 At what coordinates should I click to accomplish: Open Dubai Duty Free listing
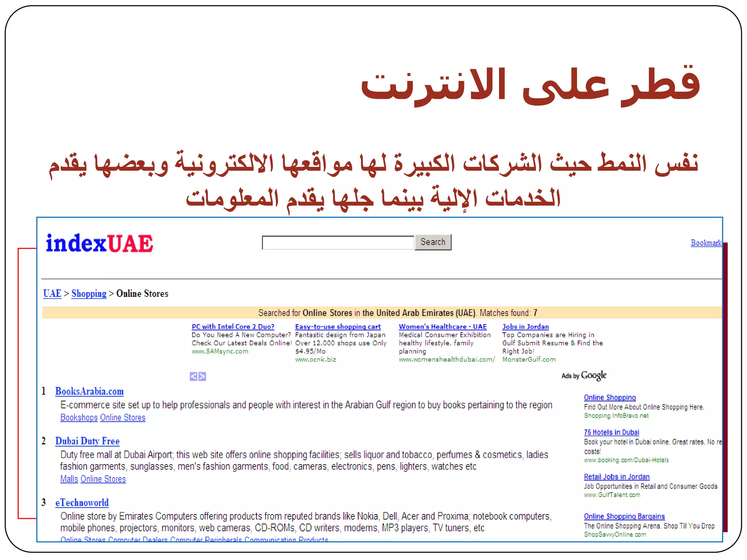point(88,441)
